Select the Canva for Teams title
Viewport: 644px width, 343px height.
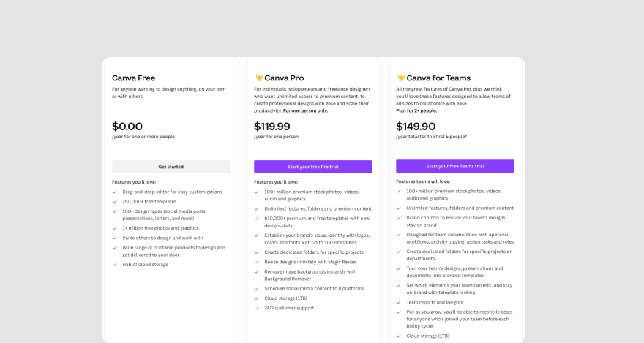click(x=438, y=78)
